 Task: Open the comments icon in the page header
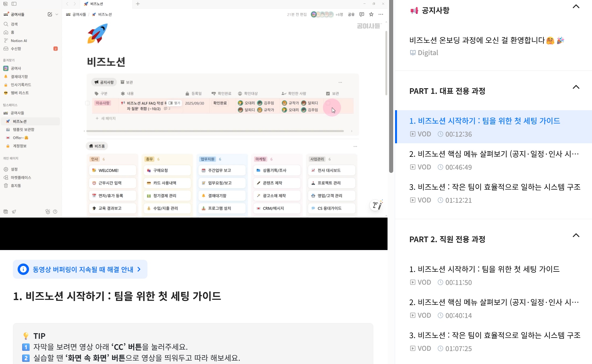click(362, 14)
